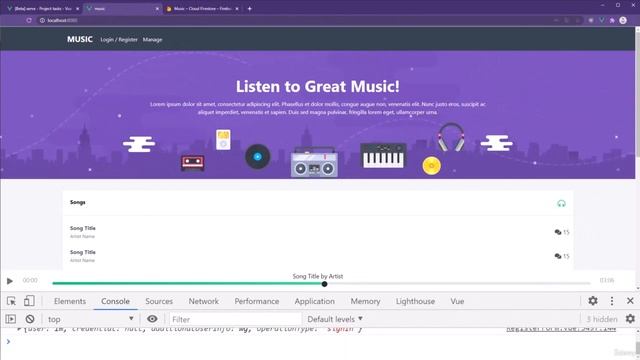Open a new browser tab with the plus button
Viewport: 640px width, 360px height.
[x=249, y=9]
